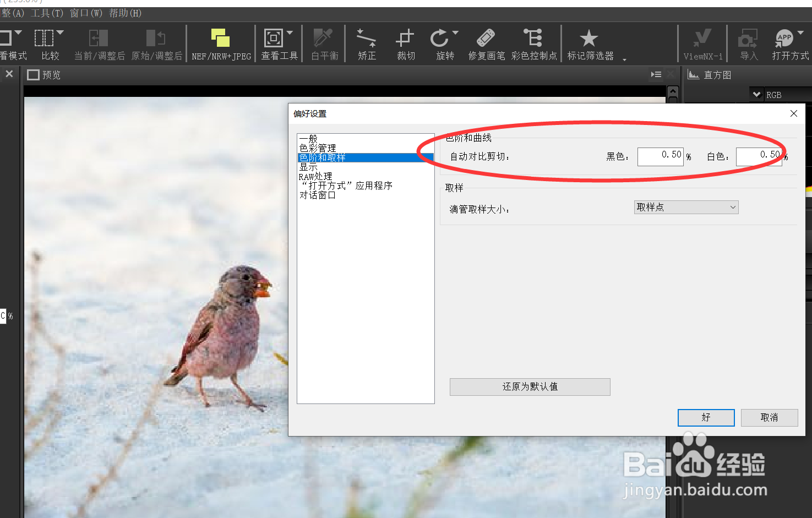
Task: Open the View Tools (查看工具) icon
Action: (274, 38)
